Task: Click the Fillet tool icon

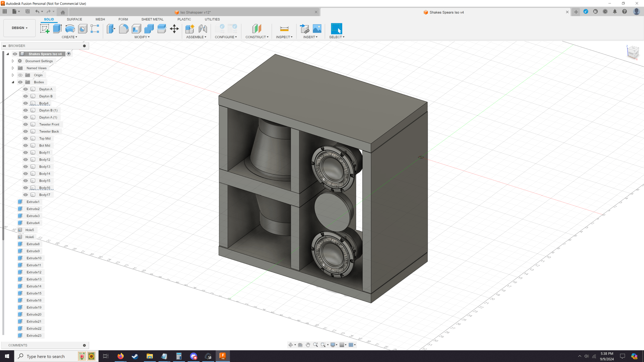Action: (124, 29)
